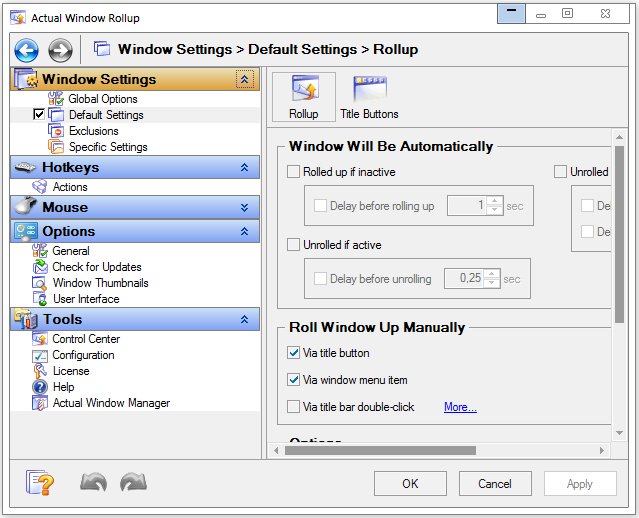Switch to the Rollup tab

(x=304, y=97)
